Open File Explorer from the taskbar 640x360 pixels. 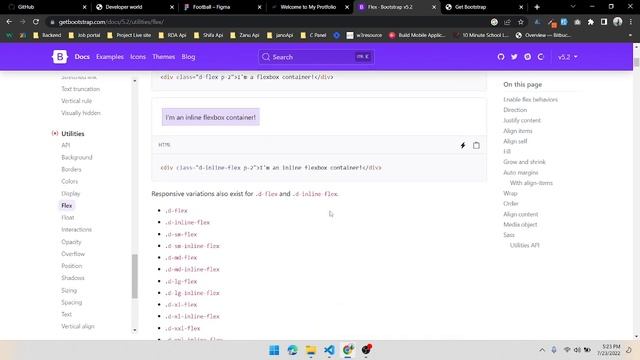(x=311, y=350)
